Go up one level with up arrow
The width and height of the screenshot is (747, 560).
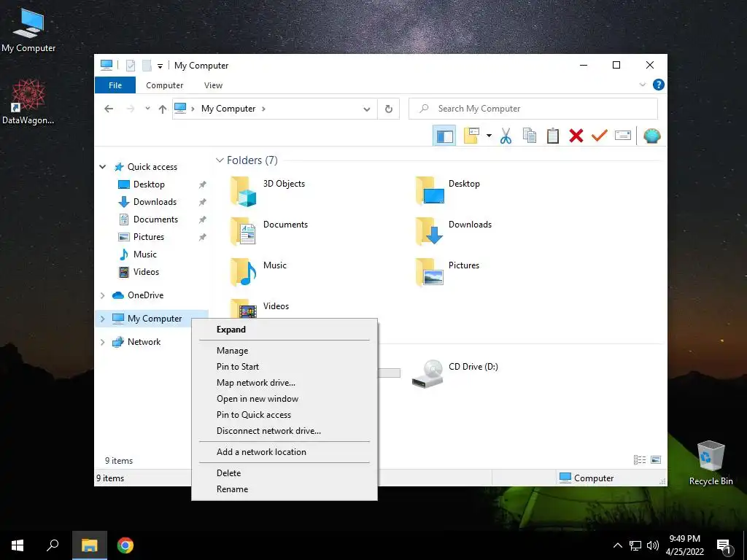[x=163, y=109]
